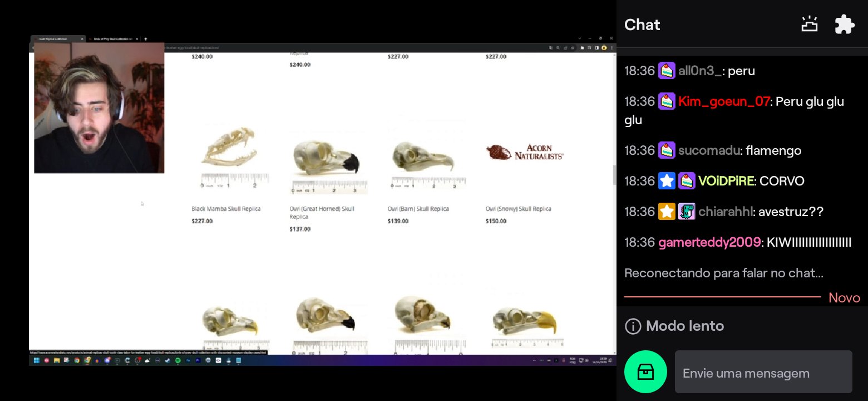Viewport: 868px width, 401px height.
Task: Open the Owl (Snowy) Skull Replica link
Action: click(x=519, y=209)
